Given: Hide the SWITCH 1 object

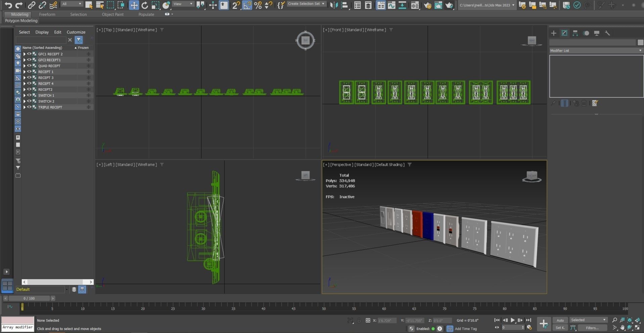Looking at the screenshot, I should (x=29, y=95).
